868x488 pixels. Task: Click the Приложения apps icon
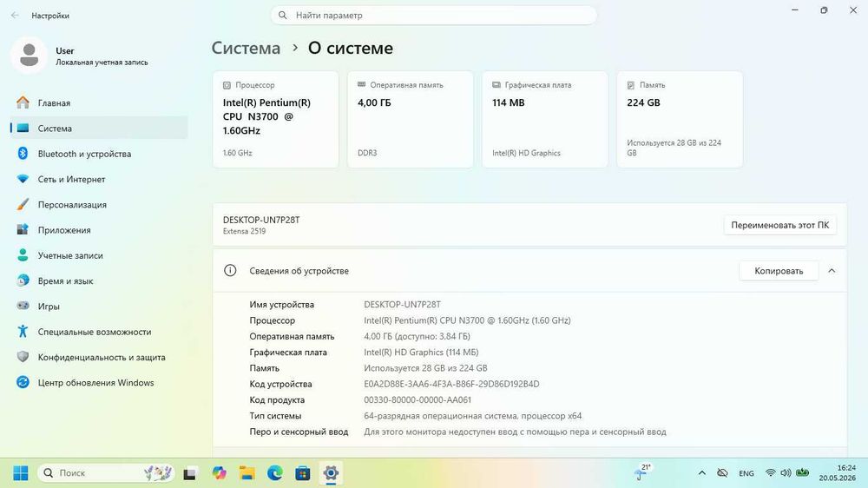[x=23, y=230]
